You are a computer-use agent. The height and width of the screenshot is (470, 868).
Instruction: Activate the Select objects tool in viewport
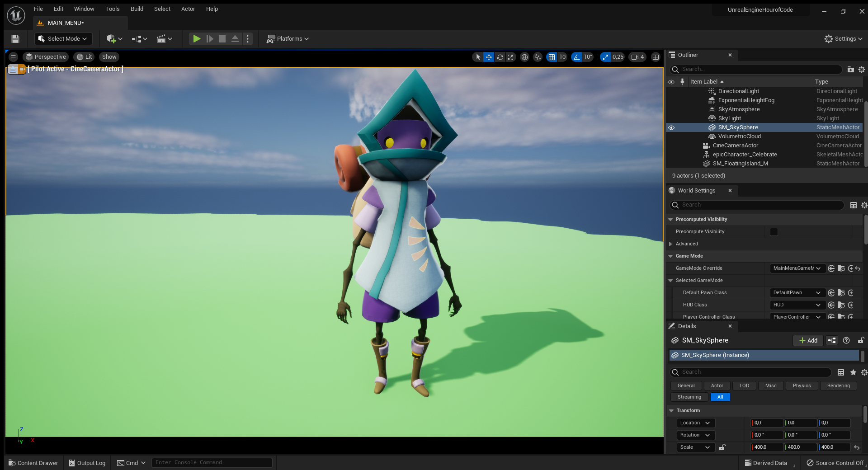click(478, 57)
